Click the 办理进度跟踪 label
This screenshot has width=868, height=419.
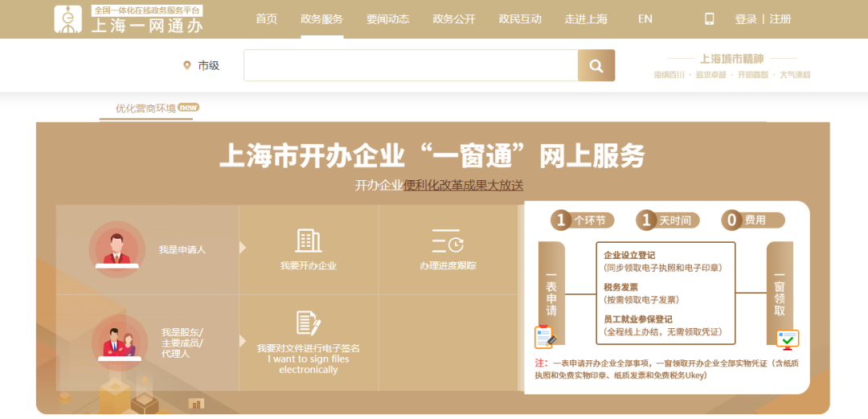tap(448, 266)
